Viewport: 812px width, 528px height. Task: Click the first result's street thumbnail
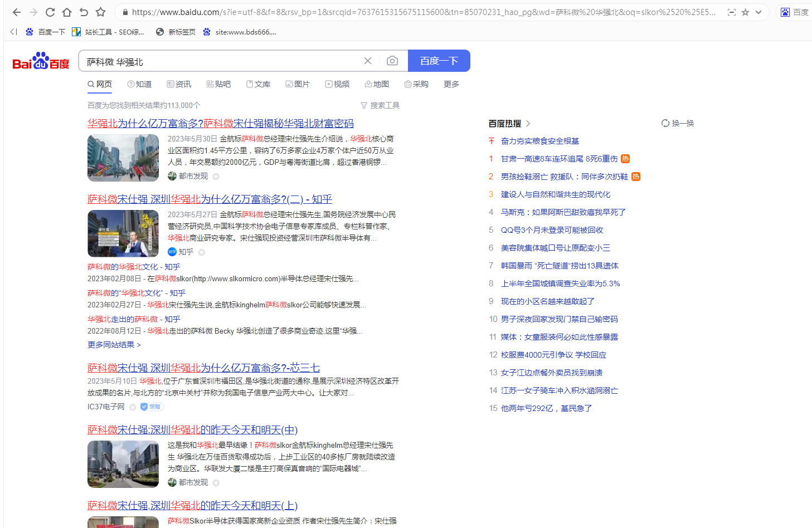[123, 158]
